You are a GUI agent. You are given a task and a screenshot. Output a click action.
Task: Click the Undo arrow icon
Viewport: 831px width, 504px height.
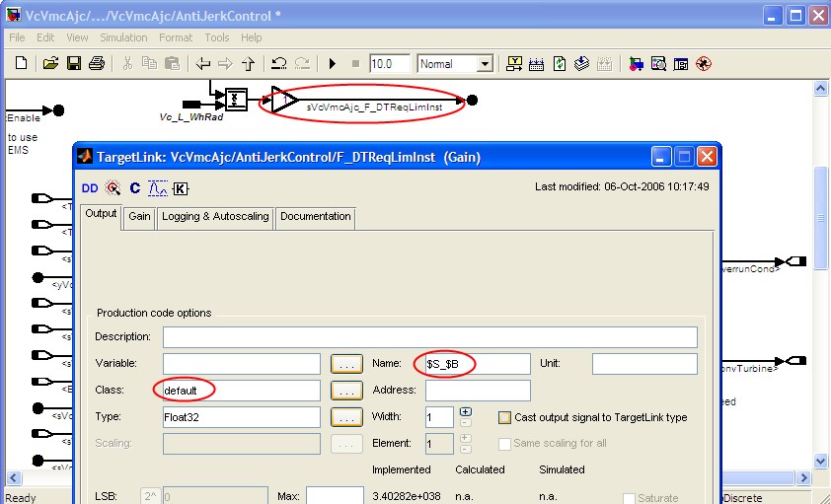[278, 64]
